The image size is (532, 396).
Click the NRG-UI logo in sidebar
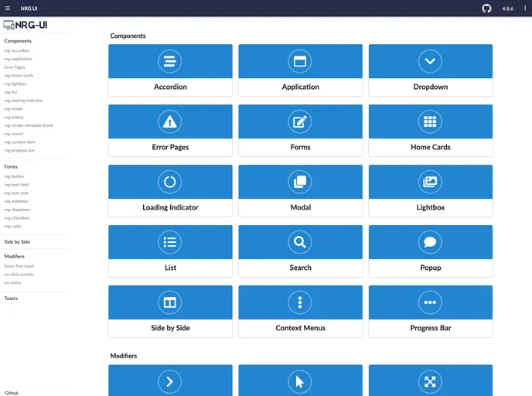25,25
